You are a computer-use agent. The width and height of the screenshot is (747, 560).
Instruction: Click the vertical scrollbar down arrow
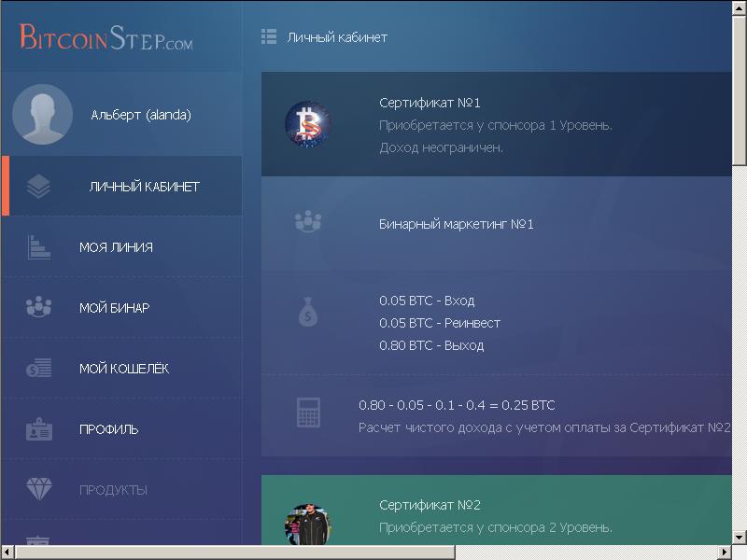pyautogui.click(x=740, y=538)
